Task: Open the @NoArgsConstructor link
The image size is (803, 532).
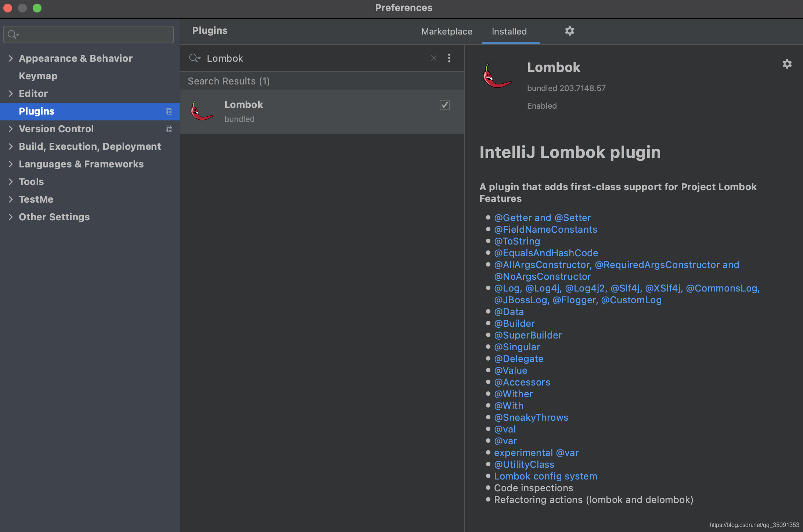Action: coord(542,276)
